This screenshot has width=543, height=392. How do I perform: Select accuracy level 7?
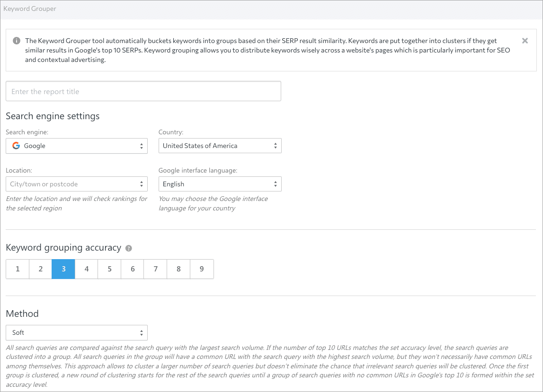tap(155, 269)
